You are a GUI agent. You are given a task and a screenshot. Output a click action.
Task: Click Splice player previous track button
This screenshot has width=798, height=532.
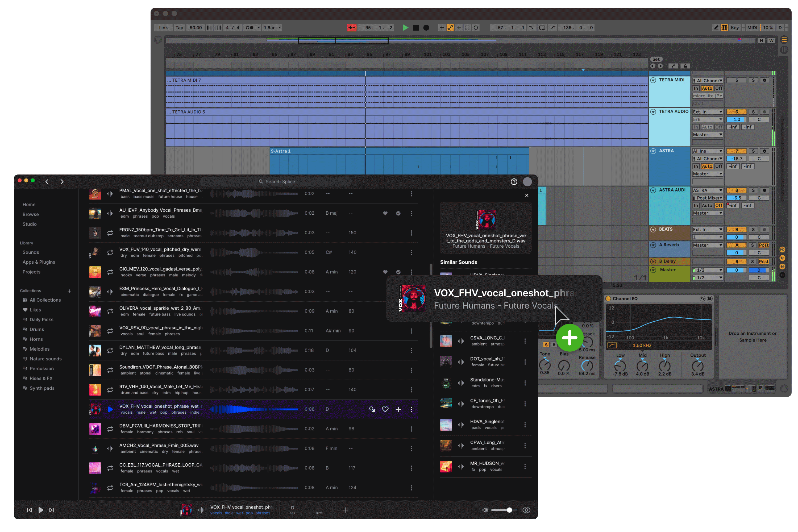click(x=30, y=510)
